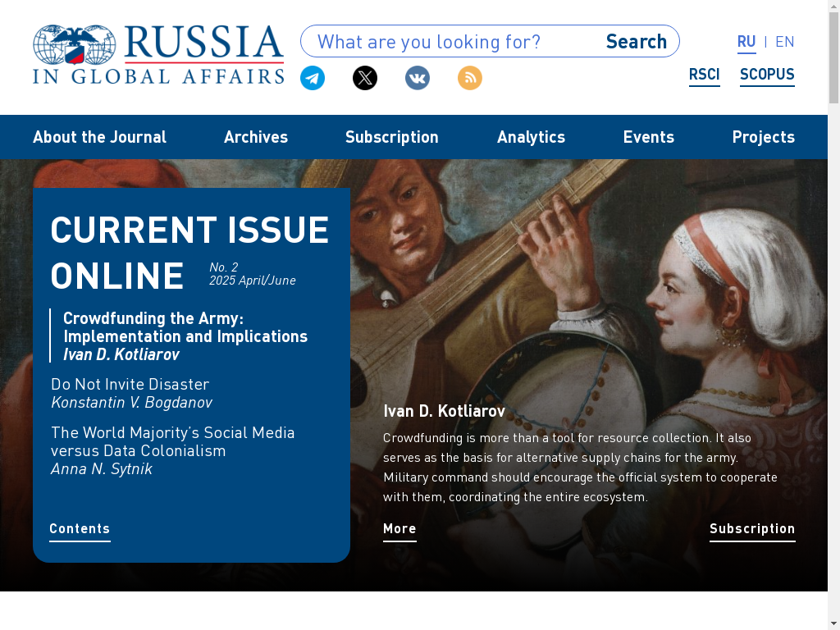Open the orange RSS feed icon
Screen dimensions: 840x630
coord(470,78)
